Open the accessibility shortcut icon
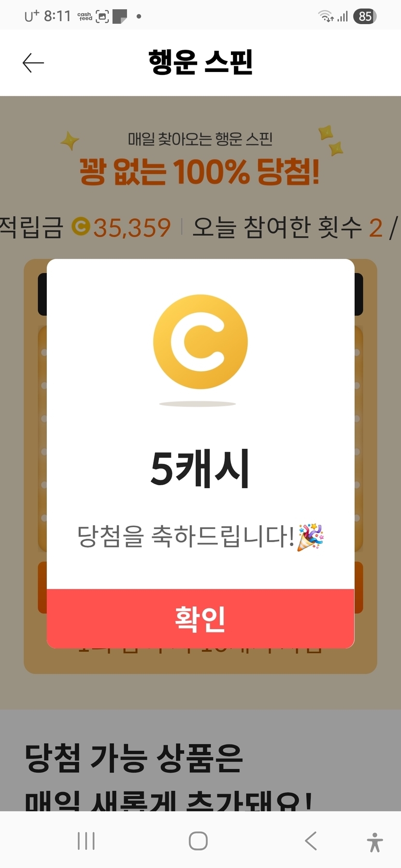Viewport: 401px width, 868px height. (x=374, y=842)
